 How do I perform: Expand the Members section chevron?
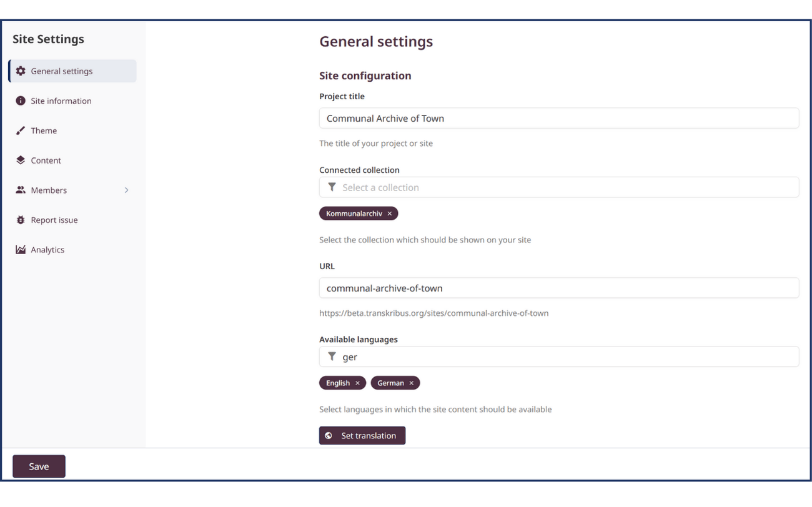click(x=127, y=190)
